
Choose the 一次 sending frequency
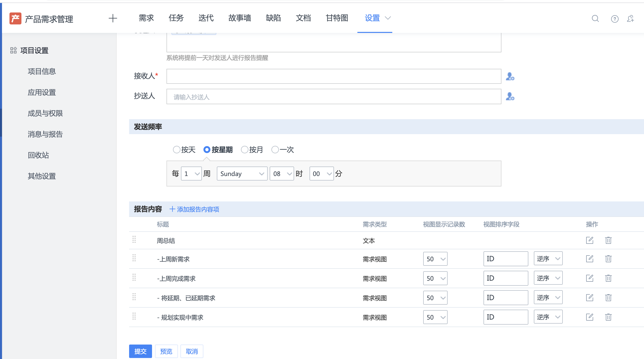(x=275, y=150)
